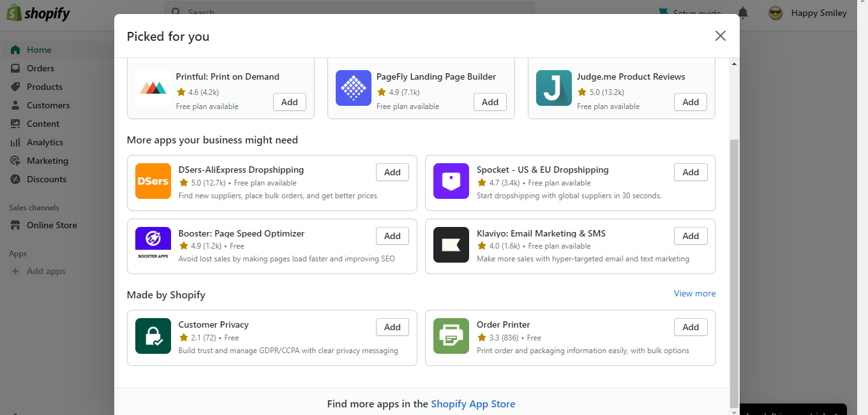Click the Order Printer logo
Screen dimensions: 868x415
click(x=451, y=336)
